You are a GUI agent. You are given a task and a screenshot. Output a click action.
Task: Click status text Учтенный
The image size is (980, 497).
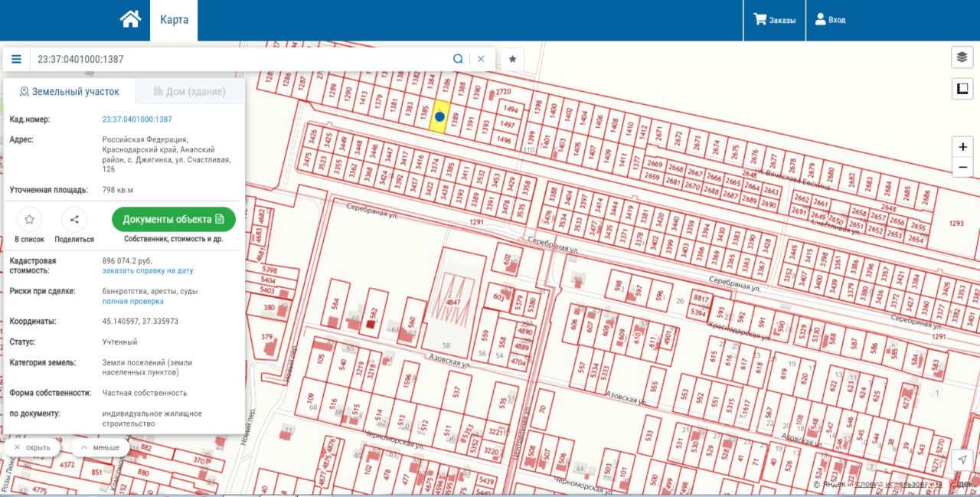pos(120,342)
